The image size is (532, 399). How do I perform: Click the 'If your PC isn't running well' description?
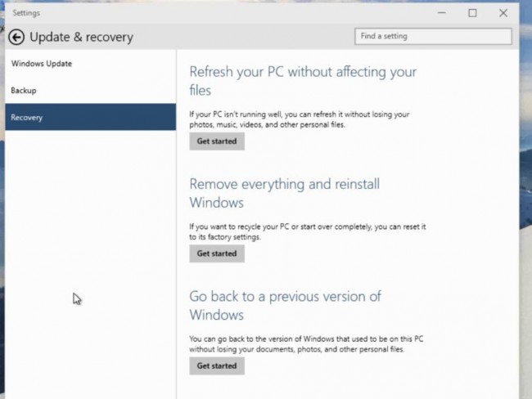coord(300,119)
